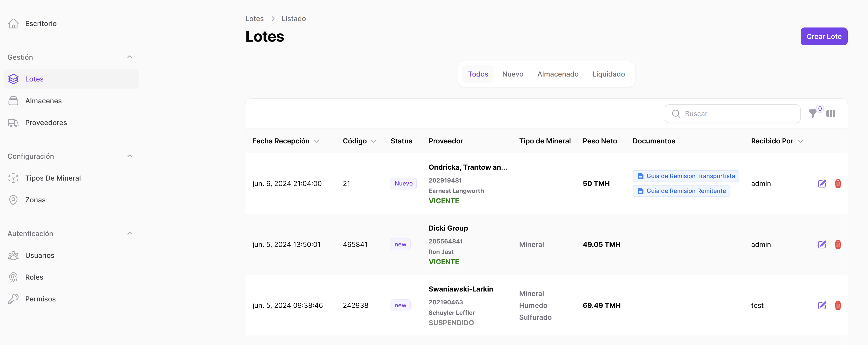
Task: Click date jun. 5, 2024 13:50:01
Action: point(287,245)
